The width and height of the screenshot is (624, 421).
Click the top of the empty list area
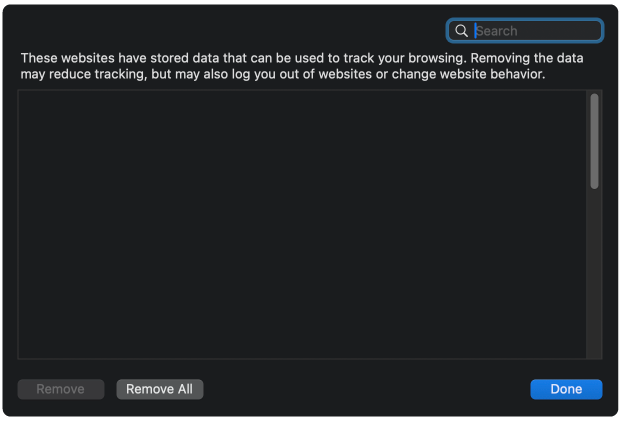coord(302,99)
